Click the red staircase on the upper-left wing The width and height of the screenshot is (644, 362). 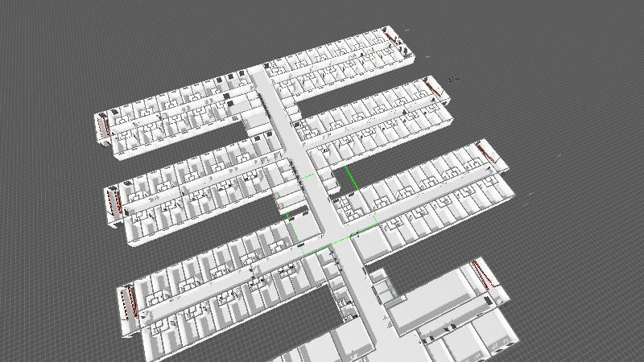pyautogui.click(x=103, y=125)
